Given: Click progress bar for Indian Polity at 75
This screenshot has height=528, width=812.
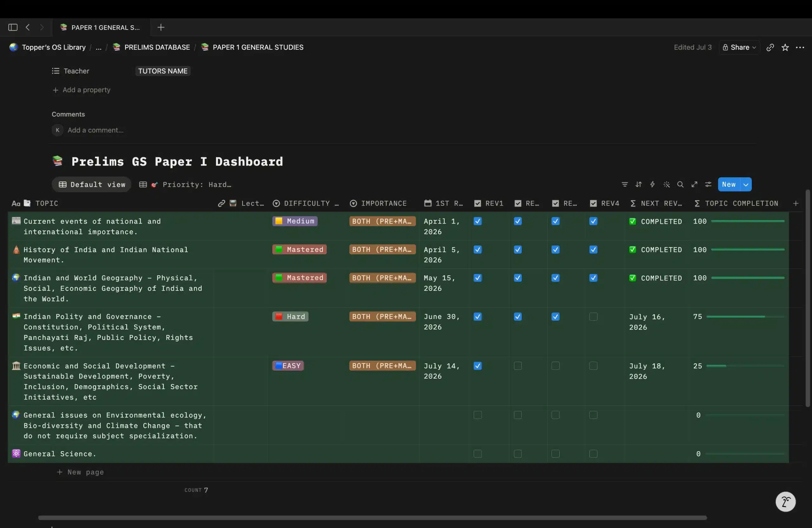Looking at the screenshot, I should point(745,316).
